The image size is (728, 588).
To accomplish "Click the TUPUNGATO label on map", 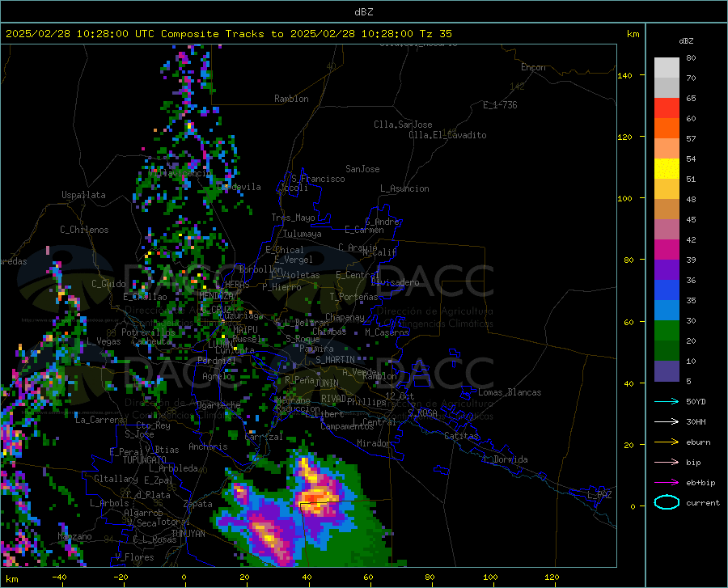I will coord(145,460).
